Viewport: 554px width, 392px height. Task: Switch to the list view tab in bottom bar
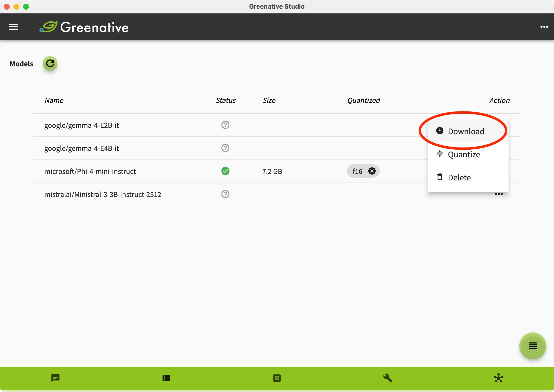click(166, 378)
